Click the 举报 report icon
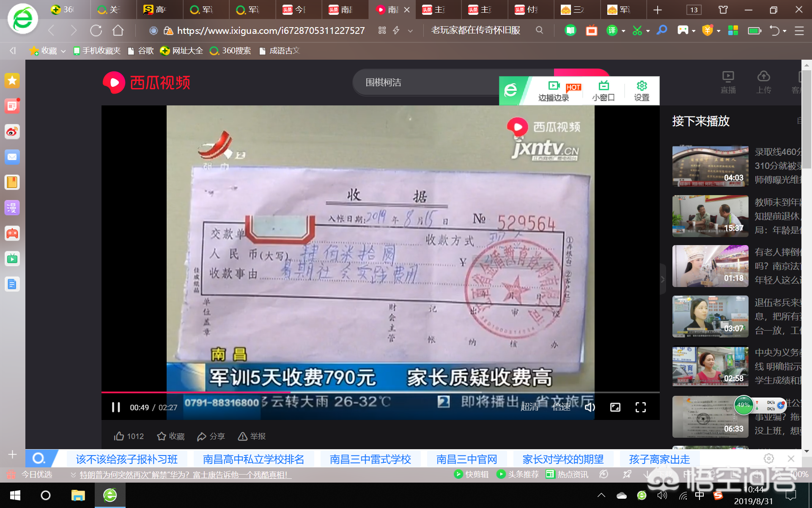Viewport: 812px width, 508px height. (x=243, y=436)
